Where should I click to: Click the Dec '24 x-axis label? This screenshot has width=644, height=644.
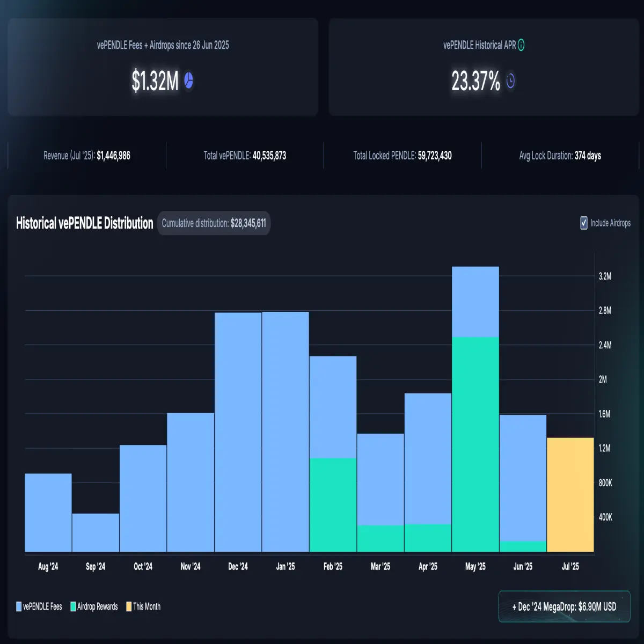[238, 567]
